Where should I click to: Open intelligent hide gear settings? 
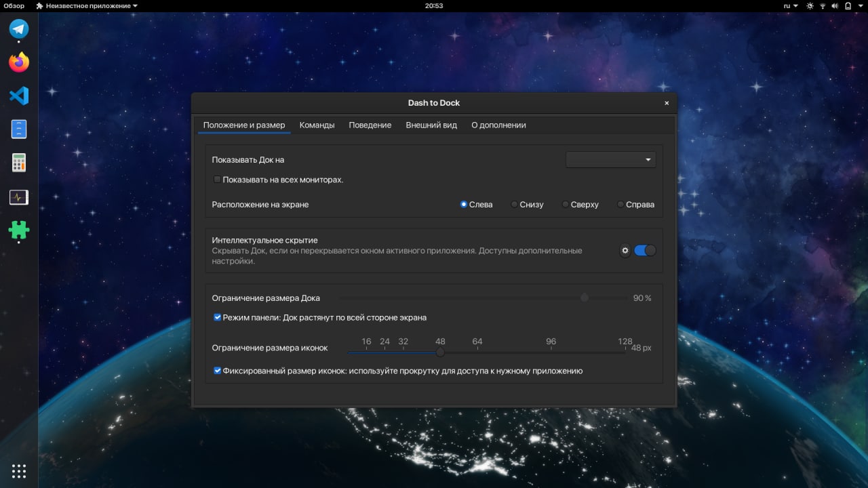(x=625, y=251)
